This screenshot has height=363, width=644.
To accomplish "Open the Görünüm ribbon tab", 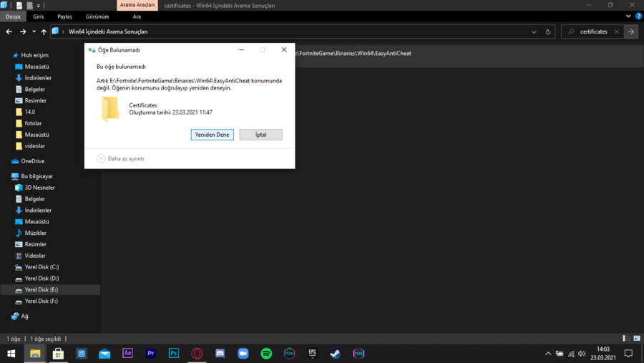I will (97, 16).
